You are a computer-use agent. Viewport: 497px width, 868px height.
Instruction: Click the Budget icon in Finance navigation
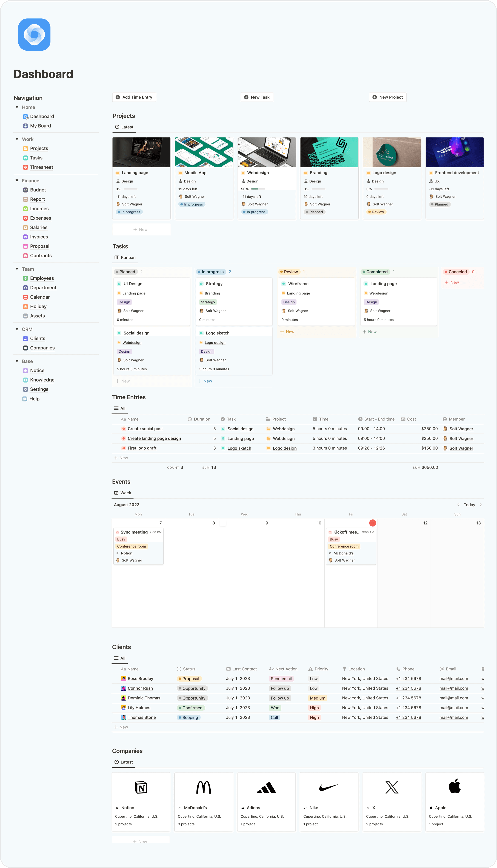(x=25, y=190)
